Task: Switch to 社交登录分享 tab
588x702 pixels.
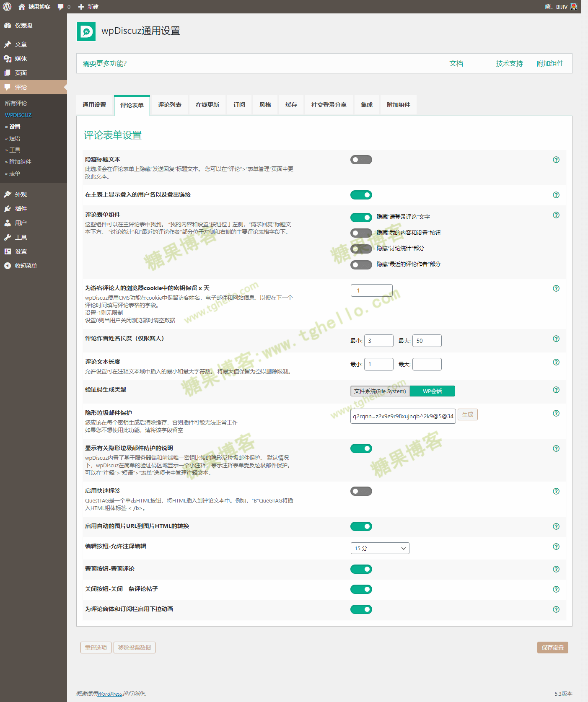Action: click(329, 105)
